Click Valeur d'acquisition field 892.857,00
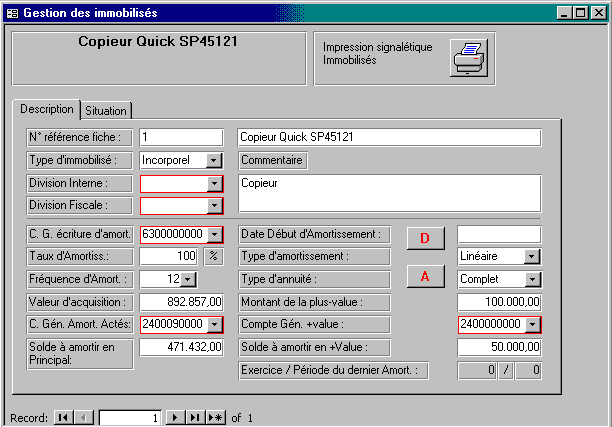The image size is (612, 427). [181, 302]
